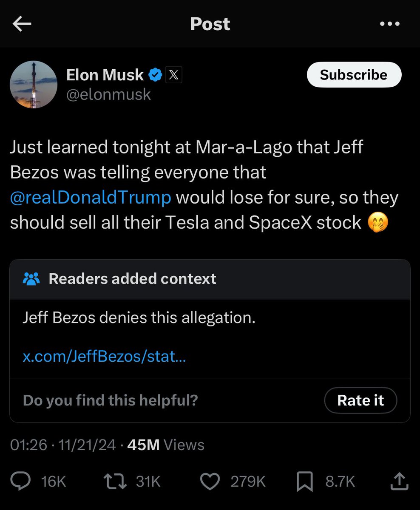420x510 pixels.
Task: Open Elon Musk's profile picture
Action: coord(34,84)
